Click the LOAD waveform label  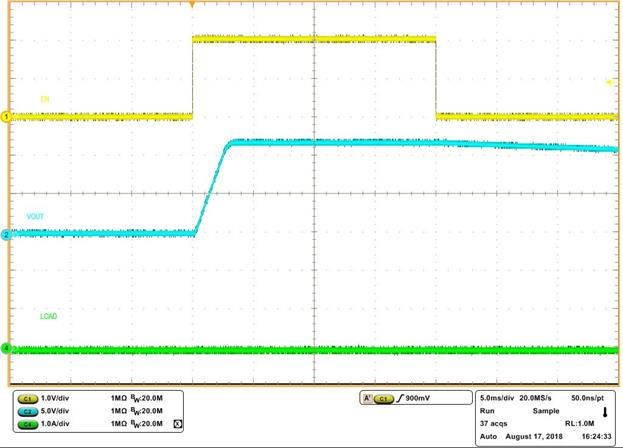47,317
